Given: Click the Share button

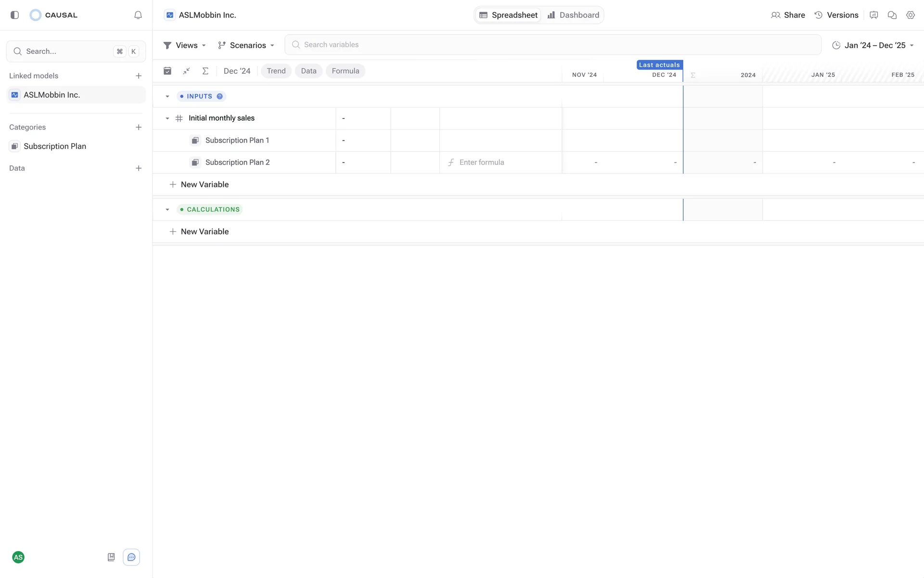Looking at the screenshot, I should pyautogui.click(x=788, y=15).
